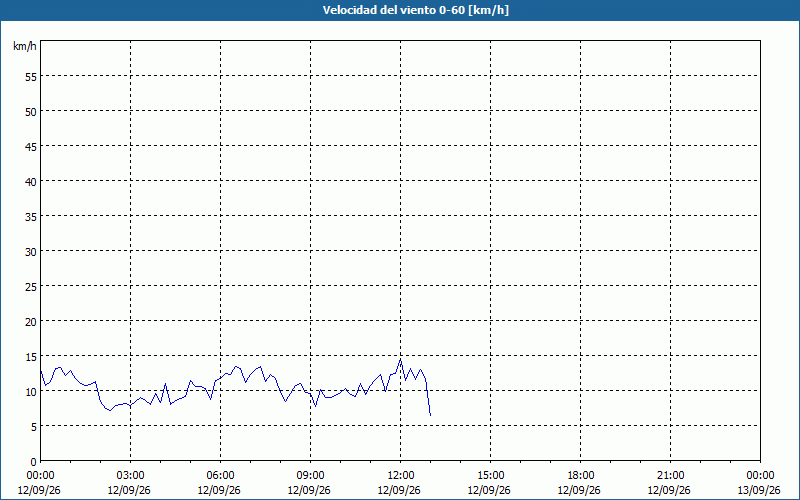Click the title 'Velocidad del viento 0-60 [km/h]'
This screenshot has width=800, height=500.
[x=416, y=10]
